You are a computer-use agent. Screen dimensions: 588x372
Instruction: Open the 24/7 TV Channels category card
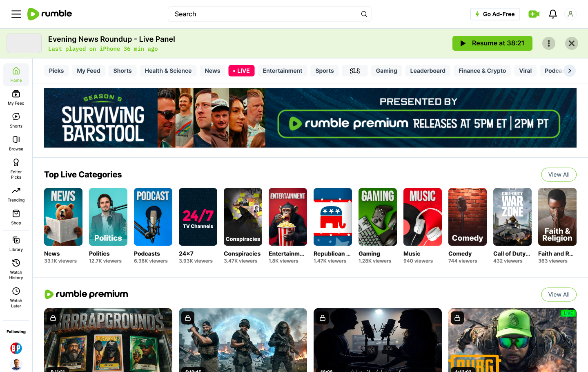click(x=198, y=217)
